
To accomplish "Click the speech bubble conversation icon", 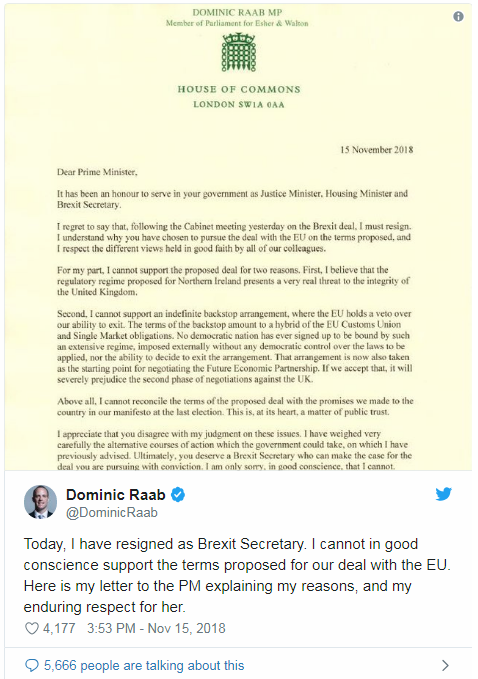I will pos(32,665).
